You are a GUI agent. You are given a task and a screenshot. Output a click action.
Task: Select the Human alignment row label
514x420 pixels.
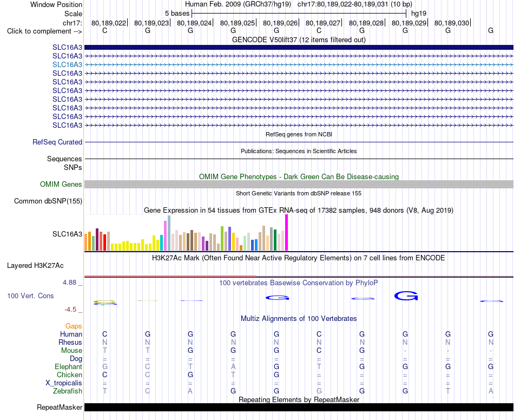(x=71, y=334)
